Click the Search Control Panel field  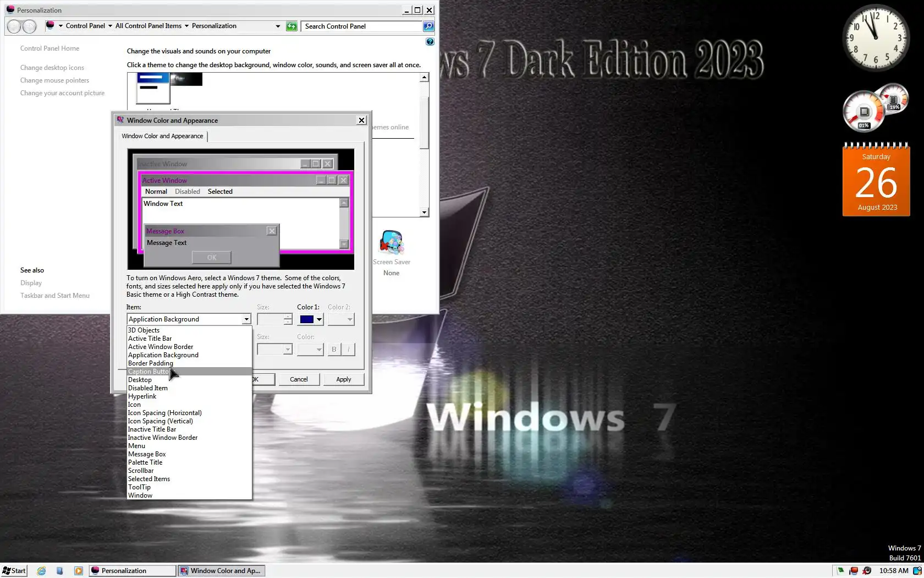coord(362,26)
